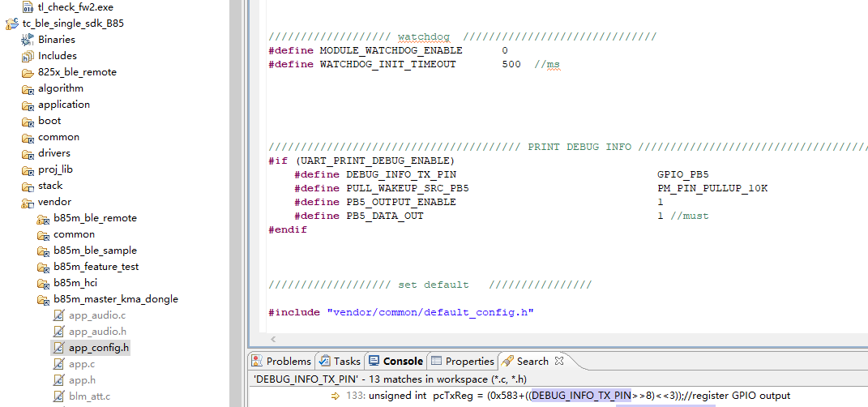Image resolution: width=868 pixels, height=407 pixels.
Task: Select the common source folder under project
Action: point(58,137)
